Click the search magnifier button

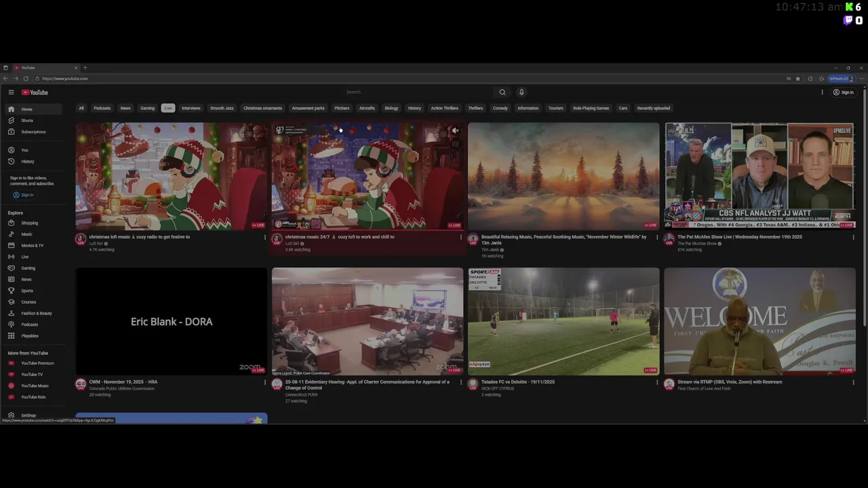pos(502,92)
